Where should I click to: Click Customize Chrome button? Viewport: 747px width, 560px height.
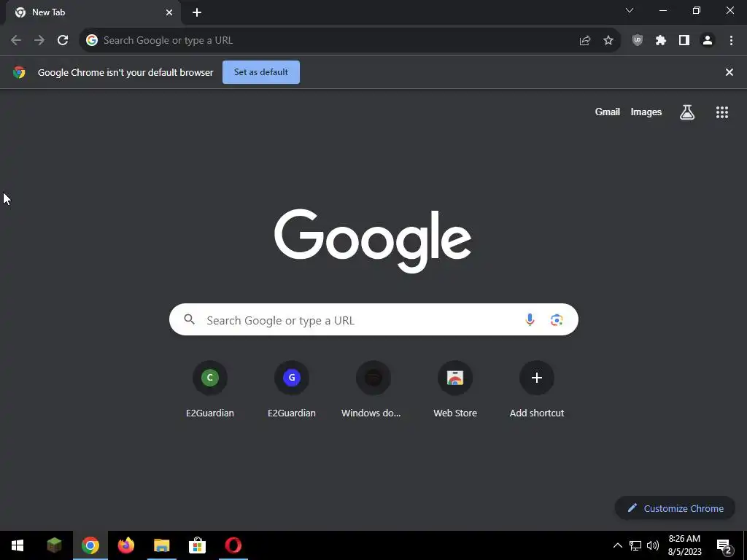coord(675,508)
